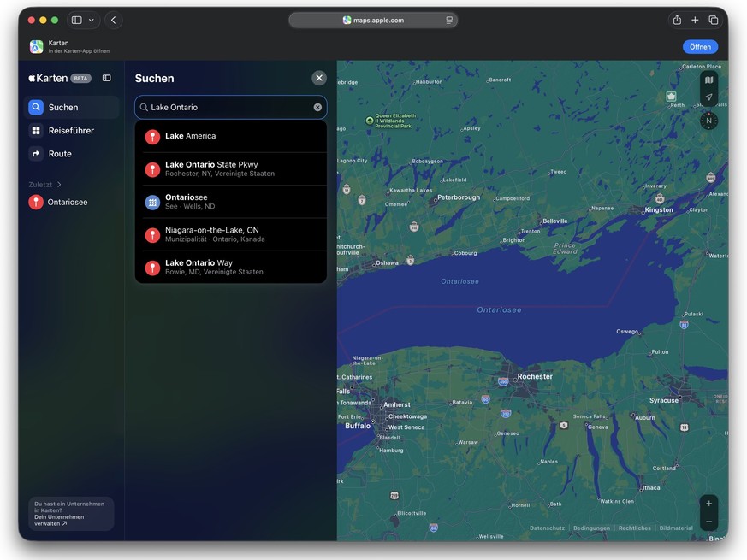Click Ithaca label on map
747x560 pixels.
(x=651, y=487)
